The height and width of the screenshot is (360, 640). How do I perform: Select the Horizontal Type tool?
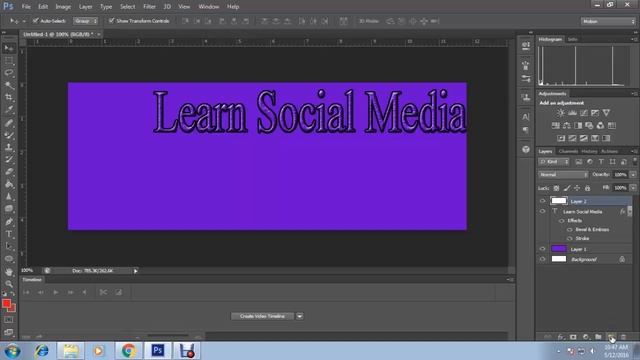point(9,234)
